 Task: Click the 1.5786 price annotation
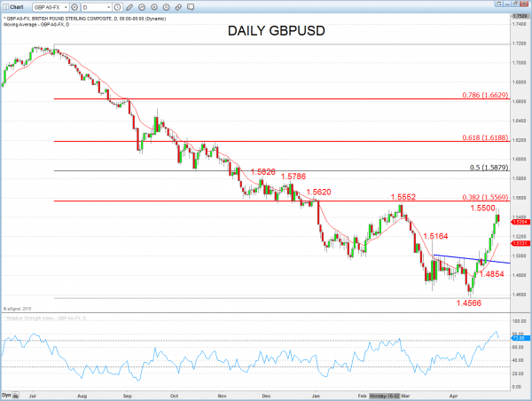pos(293,177)
